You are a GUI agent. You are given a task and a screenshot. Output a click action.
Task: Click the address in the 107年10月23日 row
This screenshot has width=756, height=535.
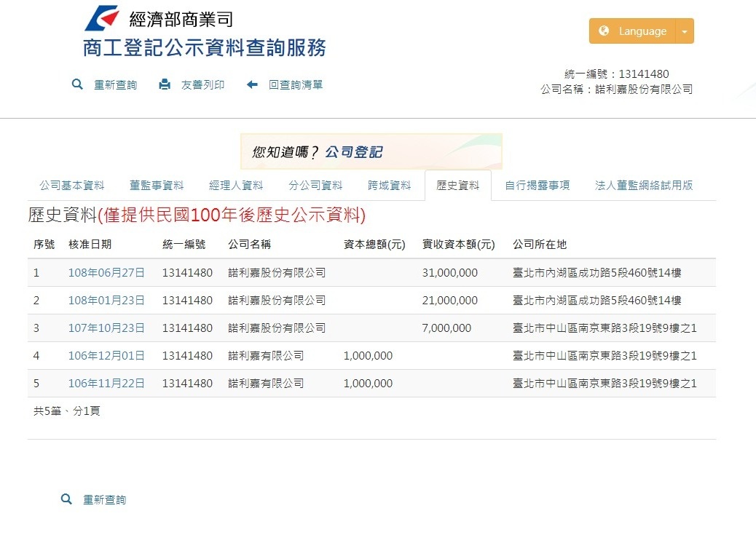point(605,328)
